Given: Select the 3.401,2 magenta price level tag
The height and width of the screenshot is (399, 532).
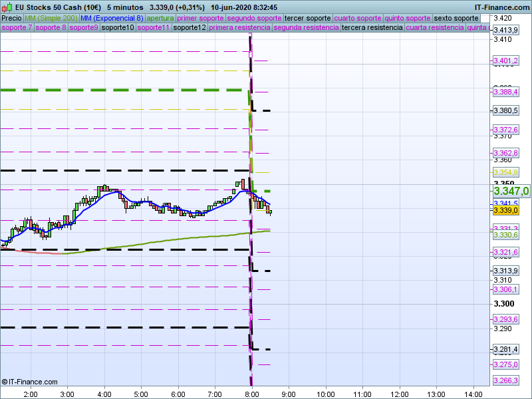Looking at the screenshot, I should [x=505, y=61].
